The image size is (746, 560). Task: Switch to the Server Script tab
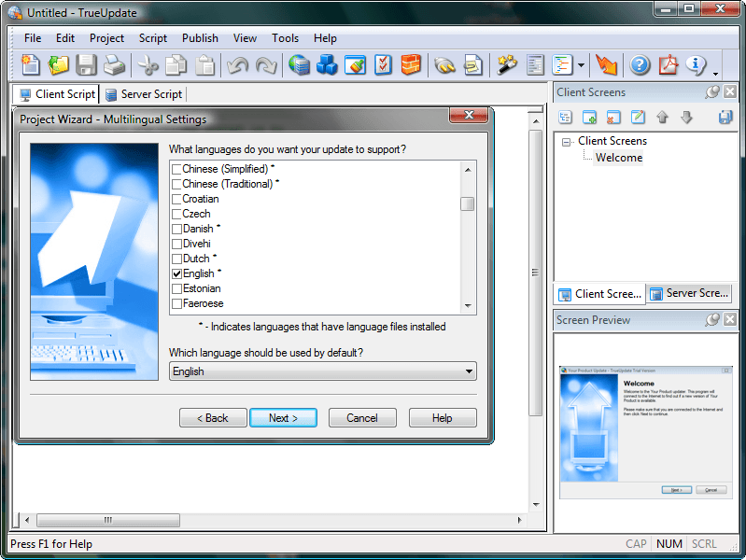click(143, 94)
